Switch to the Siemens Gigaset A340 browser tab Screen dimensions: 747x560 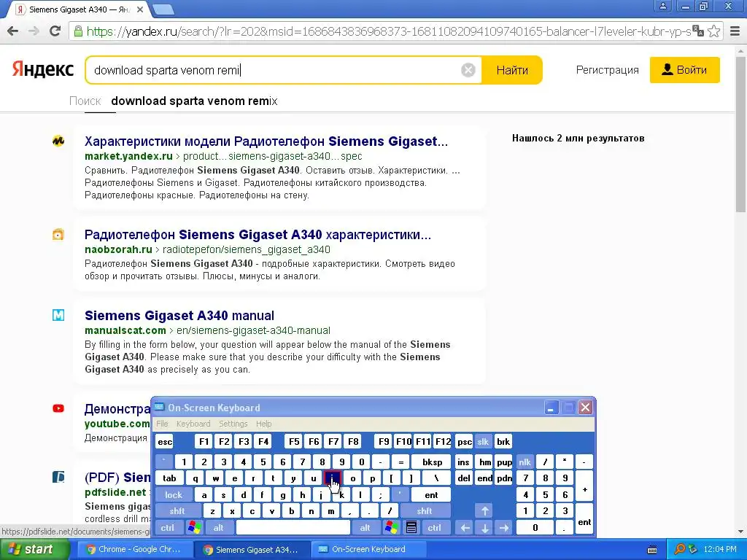(79, 9)
